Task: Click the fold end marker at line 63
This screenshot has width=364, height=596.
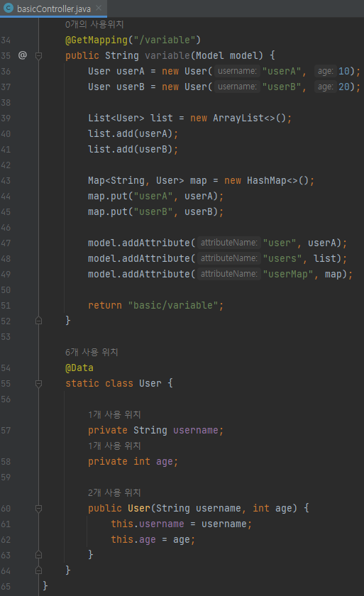Action: [x=38, y=556]
